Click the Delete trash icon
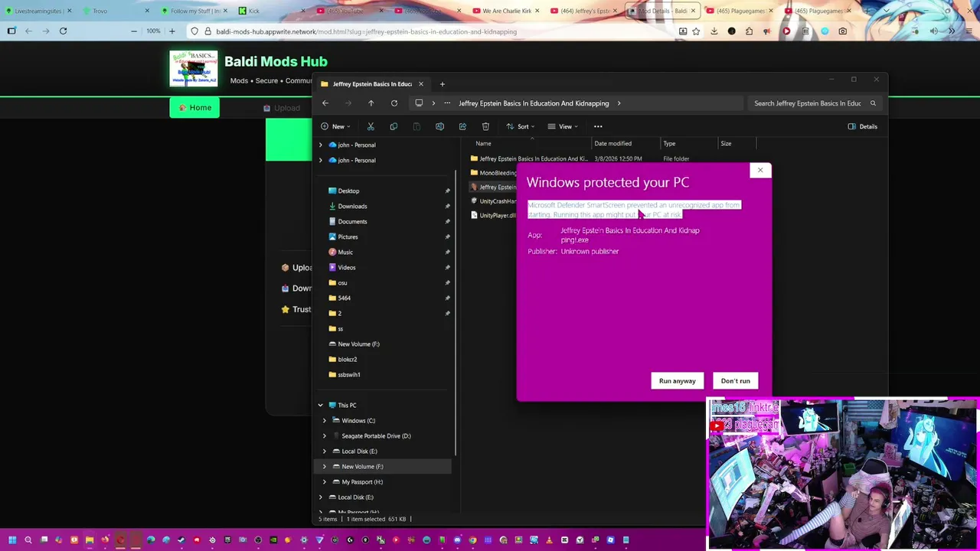Screen dimensions: 980x551 [485, 126]
